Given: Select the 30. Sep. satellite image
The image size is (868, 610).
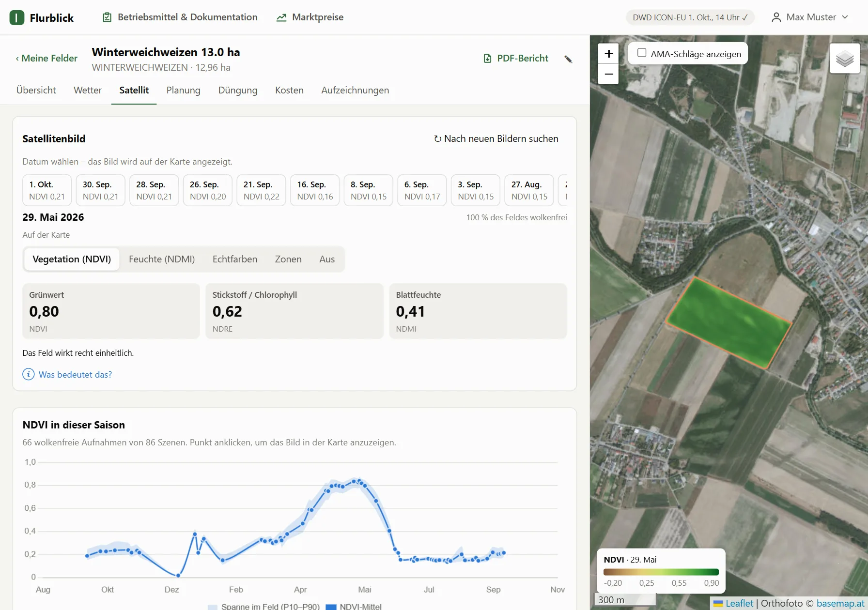Looking at the screenshot, I should coord(100,190).
